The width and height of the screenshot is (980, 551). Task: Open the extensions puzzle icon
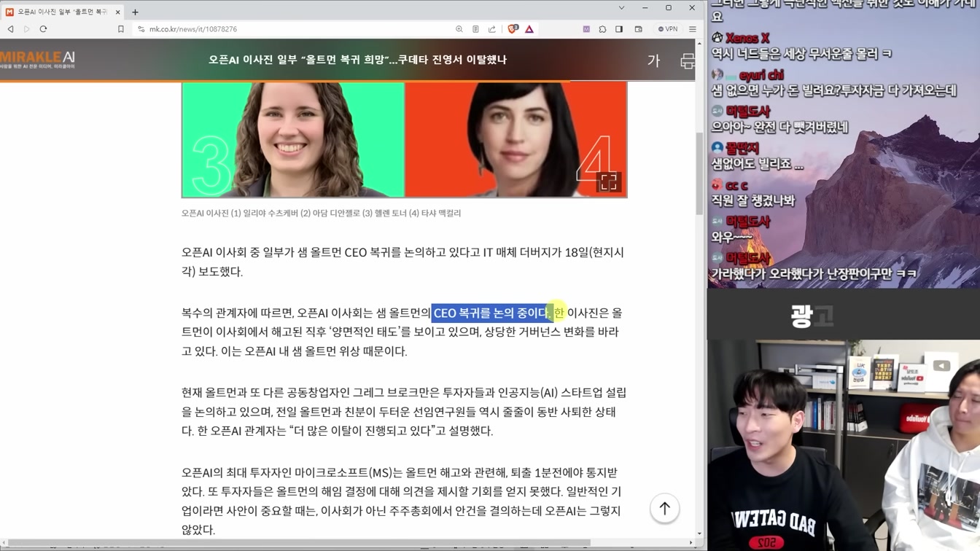click(602, 29)
